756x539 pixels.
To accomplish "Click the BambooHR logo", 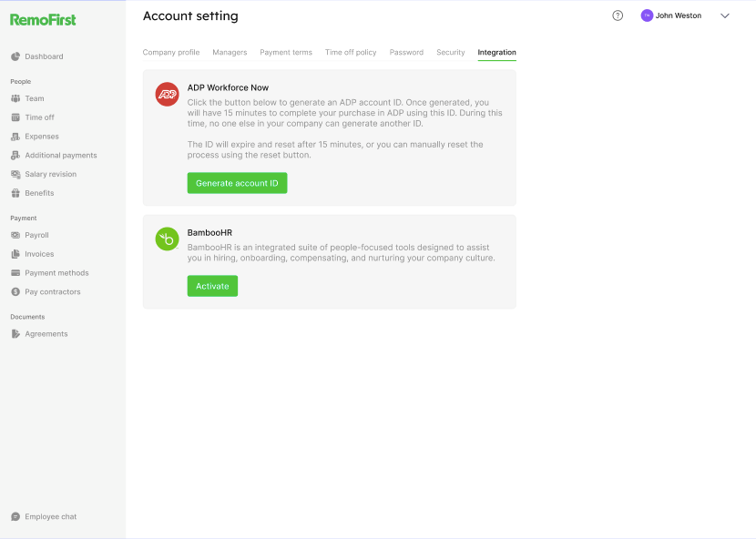I will (167, 239).
